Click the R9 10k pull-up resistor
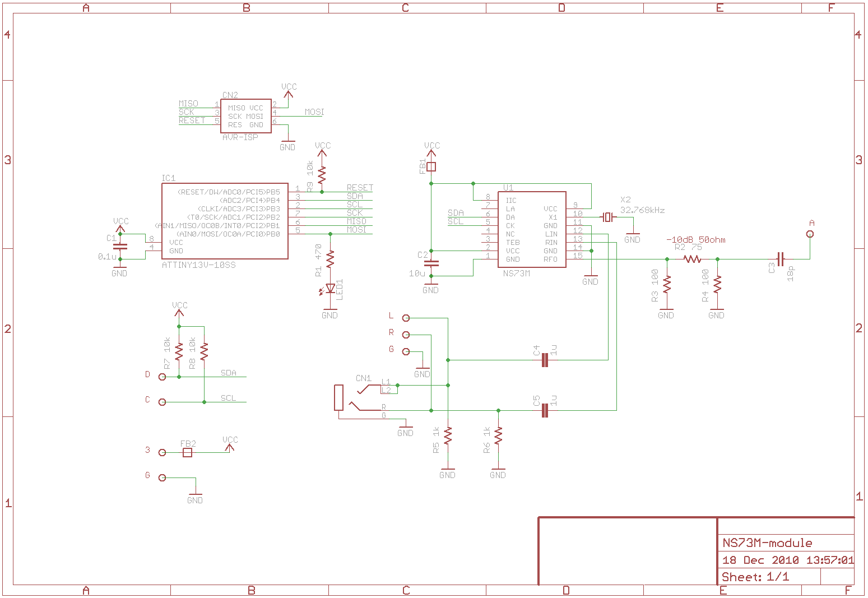868x598 pixels. pos(322,175)
